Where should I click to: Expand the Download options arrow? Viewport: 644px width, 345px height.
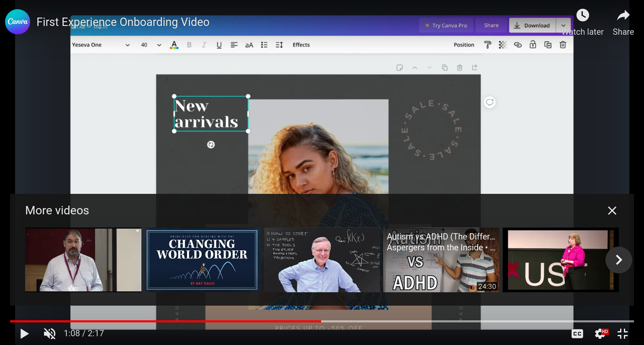tap(563, 26)
